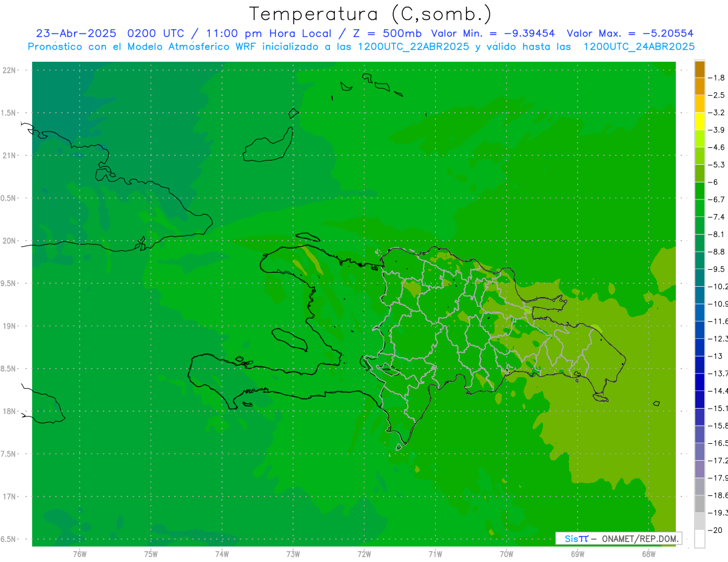The height and width of the screenshot is (562, 728).
Task: Click the "-3.2" color bar value
Action: click(717, 113)
